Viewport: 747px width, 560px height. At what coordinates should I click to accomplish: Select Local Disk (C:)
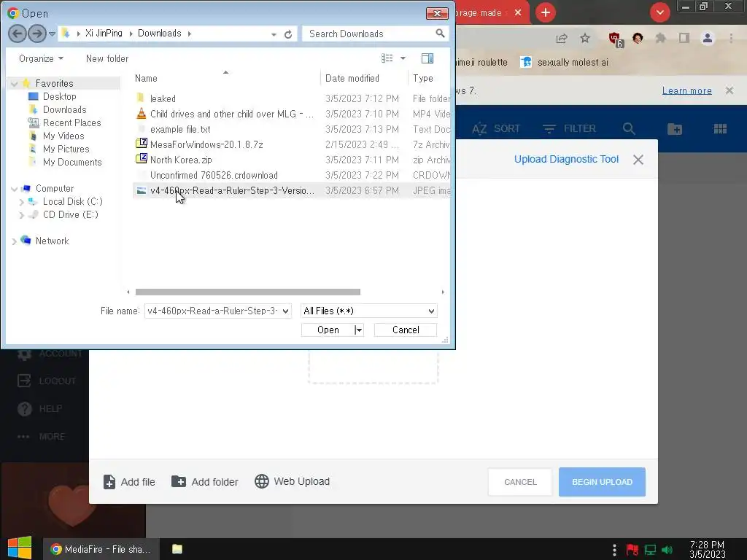(73, 201)
